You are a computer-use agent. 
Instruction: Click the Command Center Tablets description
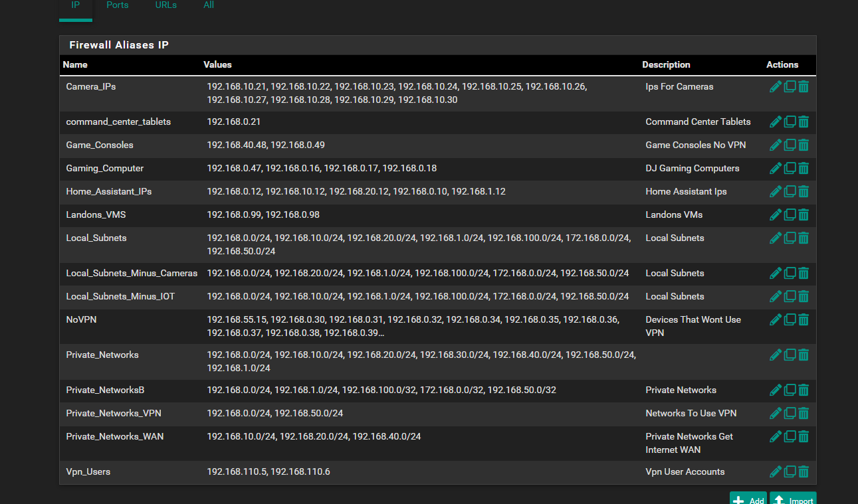(698, 122)
